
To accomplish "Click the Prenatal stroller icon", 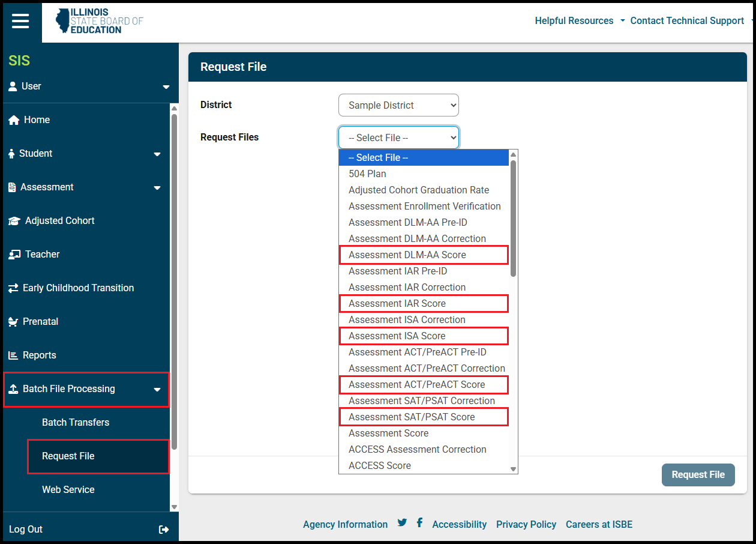I will pos(13,322).
